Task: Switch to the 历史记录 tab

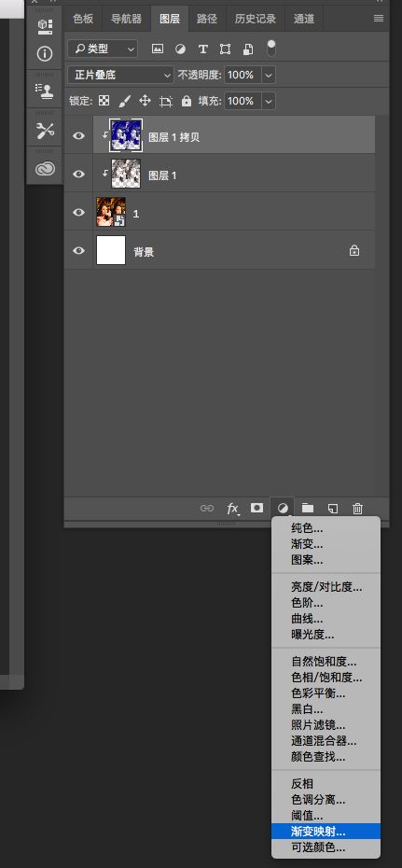Action: click(255, 19)
